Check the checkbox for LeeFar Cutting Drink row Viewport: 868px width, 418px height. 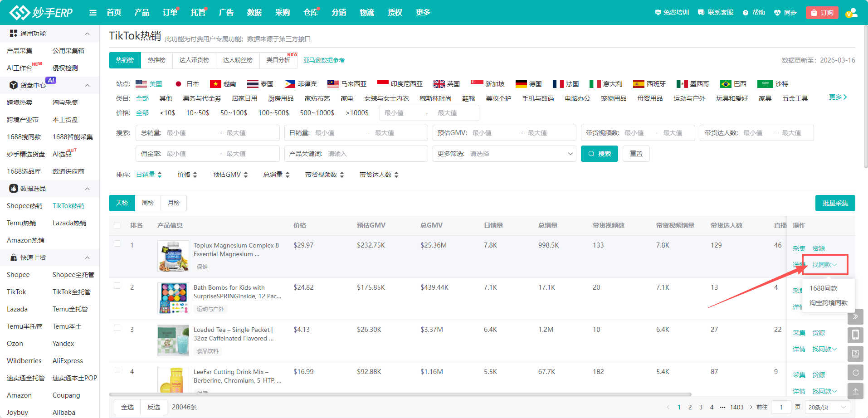(117, 370)
